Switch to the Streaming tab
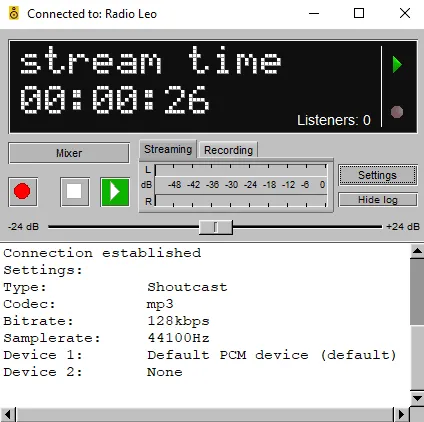424x422 pixels. (x=168, y=149)
